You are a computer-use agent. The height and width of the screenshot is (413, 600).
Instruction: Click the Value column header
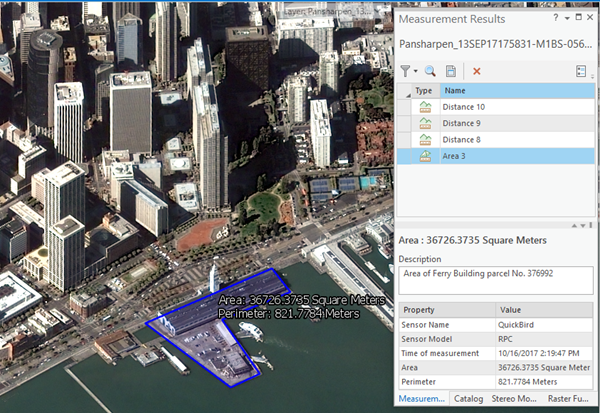point(545,310)
